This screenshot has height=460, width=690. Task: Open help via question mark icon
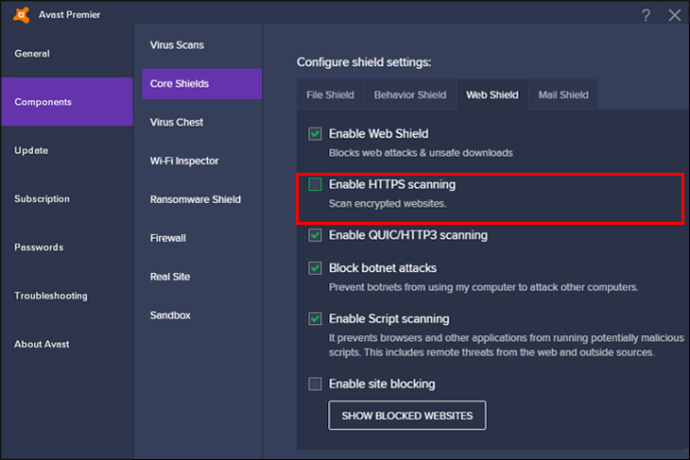coord(646,15)
